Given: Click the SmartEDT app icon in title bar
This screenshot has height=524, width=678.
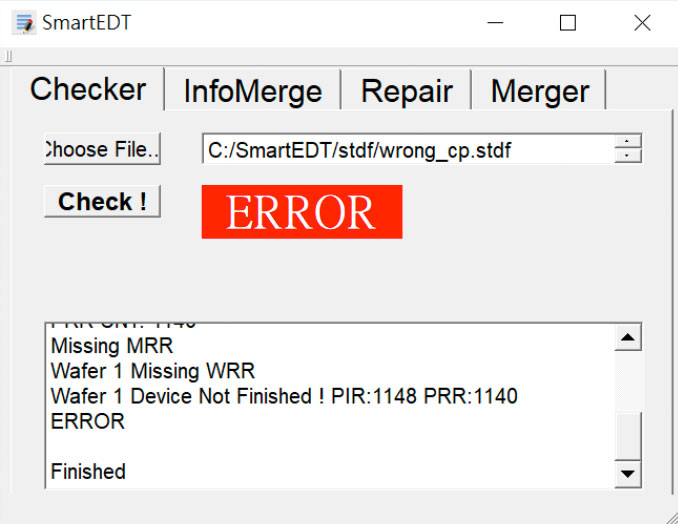Looking at the screenshot, I should coord(24,22).
